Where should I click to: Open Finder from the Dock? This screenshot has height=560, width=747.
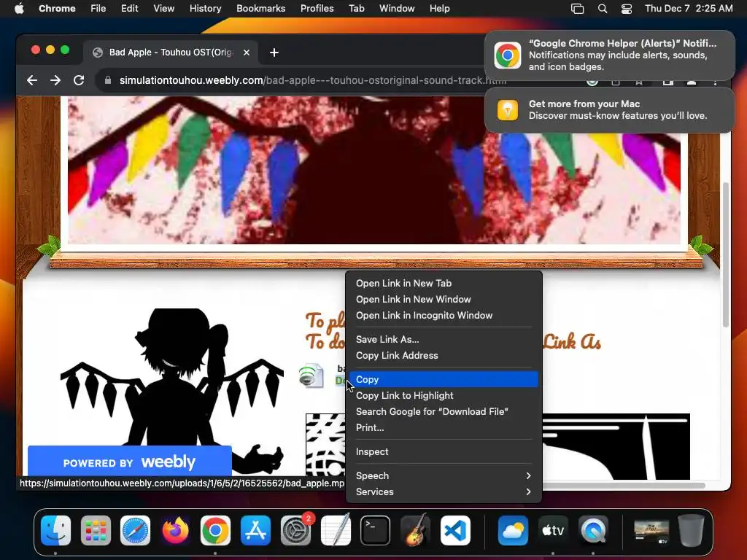(x=55, y=531)
